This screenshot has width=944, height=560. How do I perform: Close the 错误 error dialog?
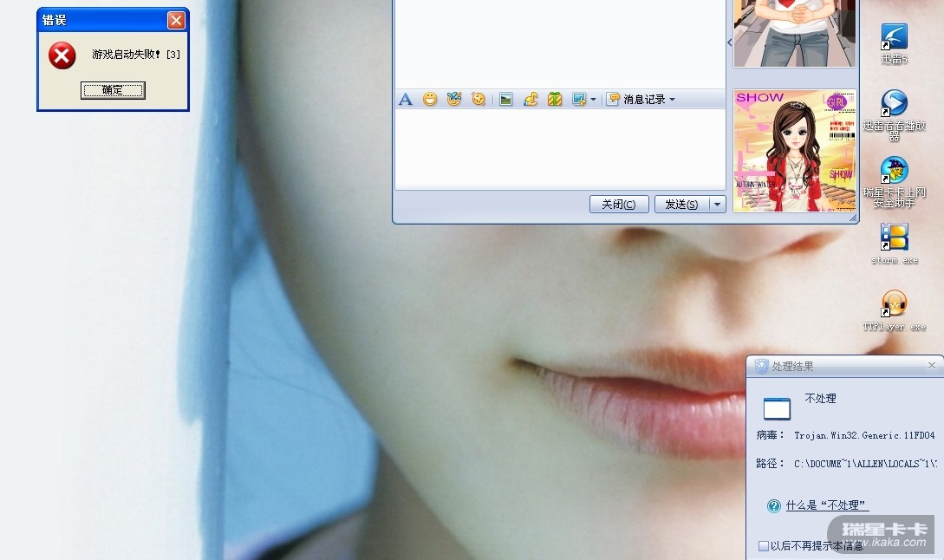176,21
